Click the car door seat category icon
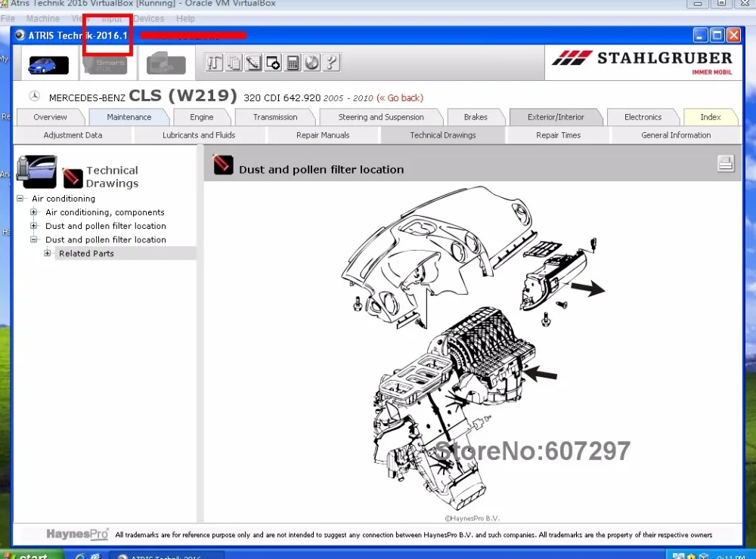The width and height of the screenshot is (756, 559). coord(36,171)
